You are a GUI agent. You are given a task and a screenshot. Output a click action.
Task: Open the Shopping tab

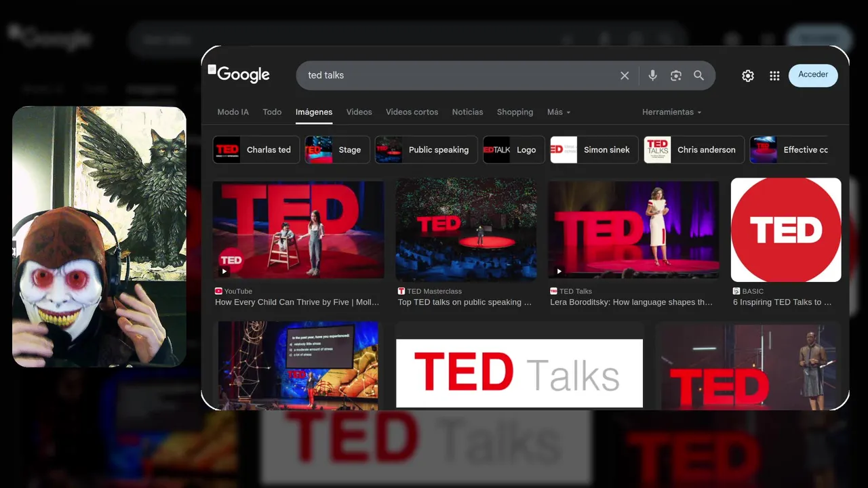(515, 112)
